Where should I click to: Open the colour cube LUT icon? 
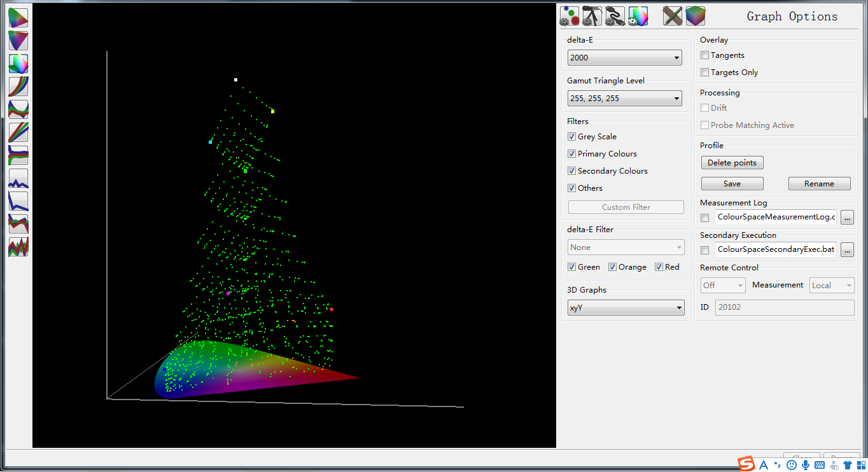click(x=696, y=16)
